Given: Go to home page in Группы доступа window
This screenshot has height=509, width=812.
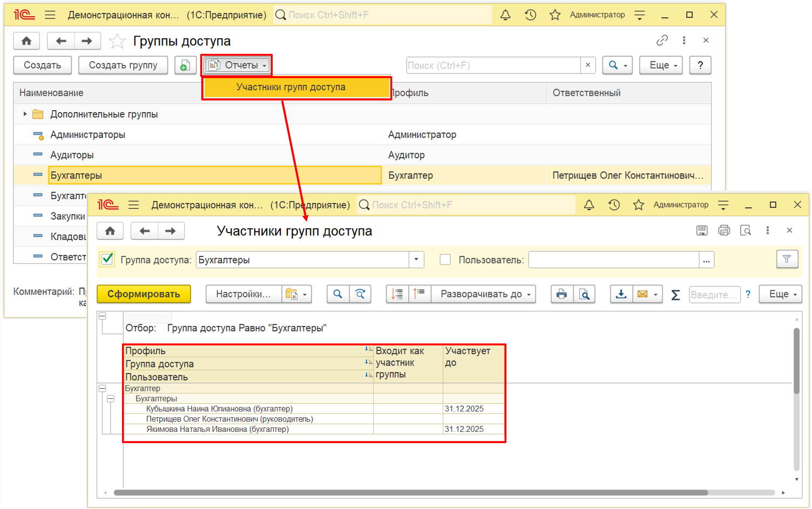Looking at the screenshot, I should click(x=26, y=40).
